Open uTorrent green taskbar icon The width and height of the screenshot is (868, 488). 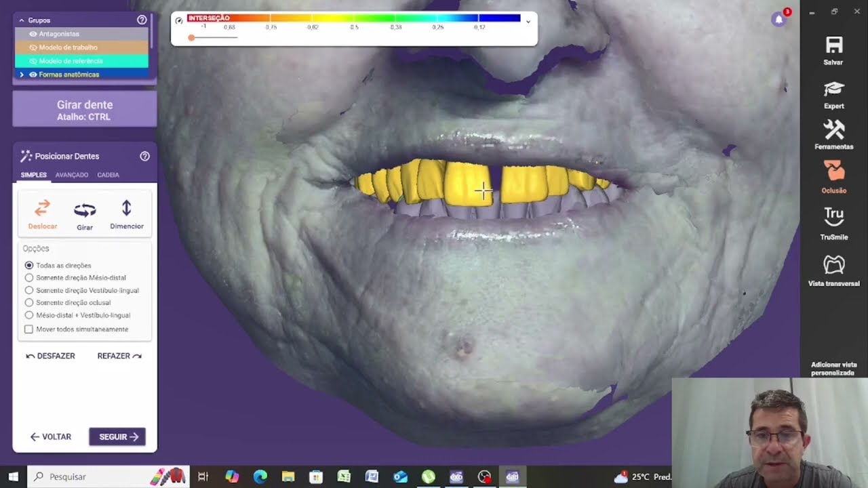[x=428, y=476]
